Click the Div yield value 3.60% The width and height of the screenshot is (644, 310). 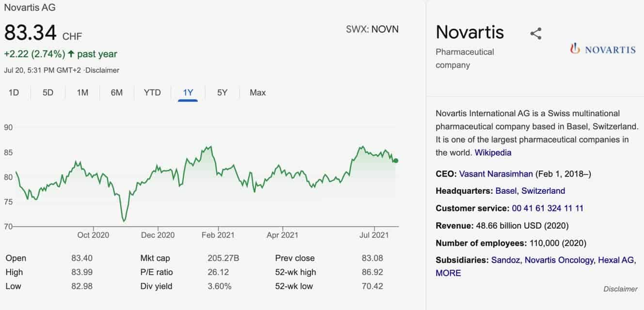(220, 286)
